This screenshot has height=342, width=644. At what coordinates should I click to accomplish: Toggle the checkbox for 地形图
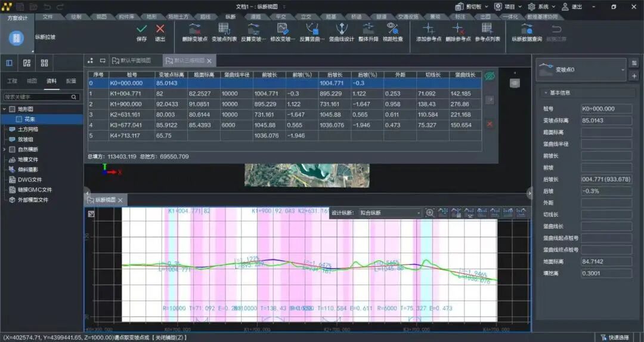pos(13,109)
